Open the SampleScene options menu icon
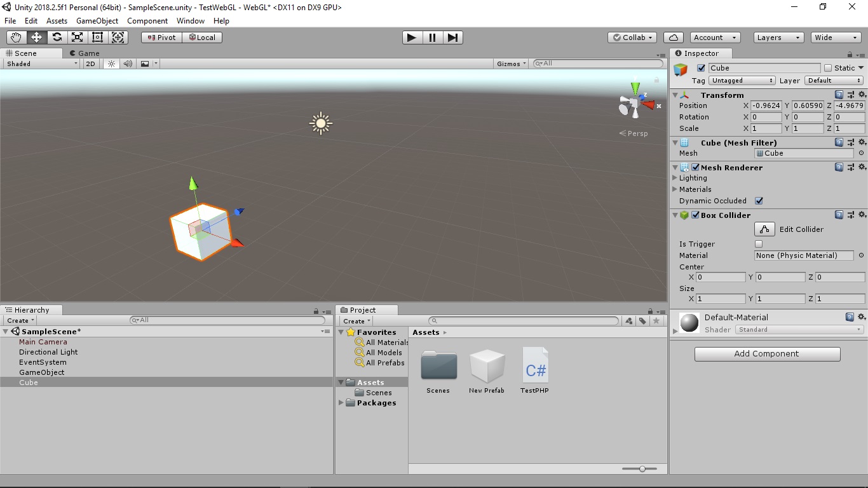The image size is (868, 488). pos(325,332)
